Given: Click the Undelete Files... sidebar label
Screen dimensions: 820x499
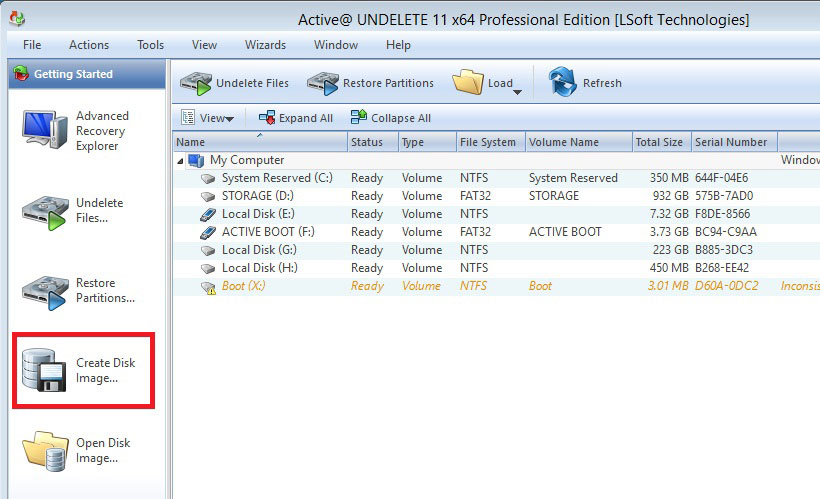Looking at the screenshot, I should [x=100, y=210].
